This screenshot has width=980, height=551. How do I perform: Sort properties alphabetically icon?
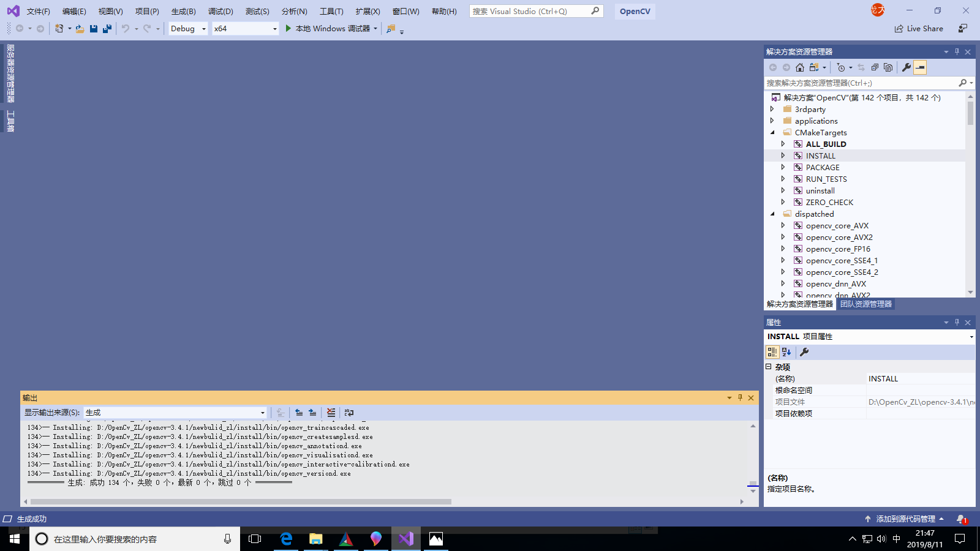(786, 352)
